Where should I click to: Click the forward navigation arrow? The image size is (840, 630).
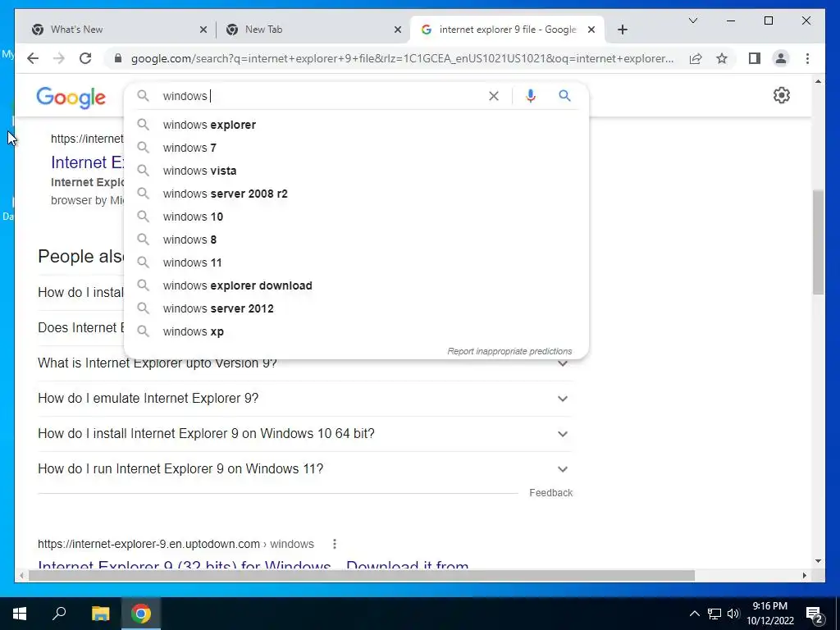(59, 58)
